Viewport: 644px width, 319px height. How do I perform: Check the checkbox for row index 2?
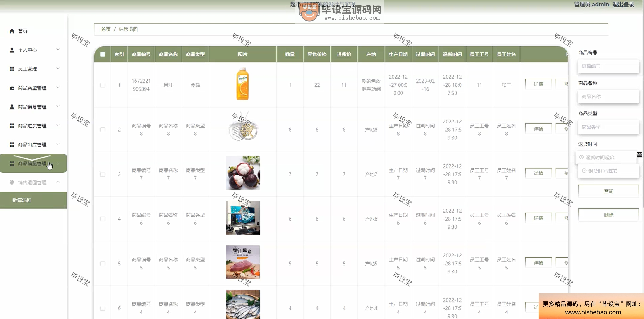(103, 130)
